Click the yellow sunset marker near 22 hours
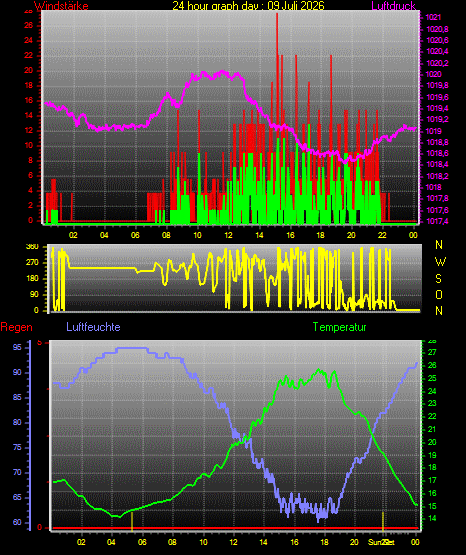466x555 pixels. 382,521
